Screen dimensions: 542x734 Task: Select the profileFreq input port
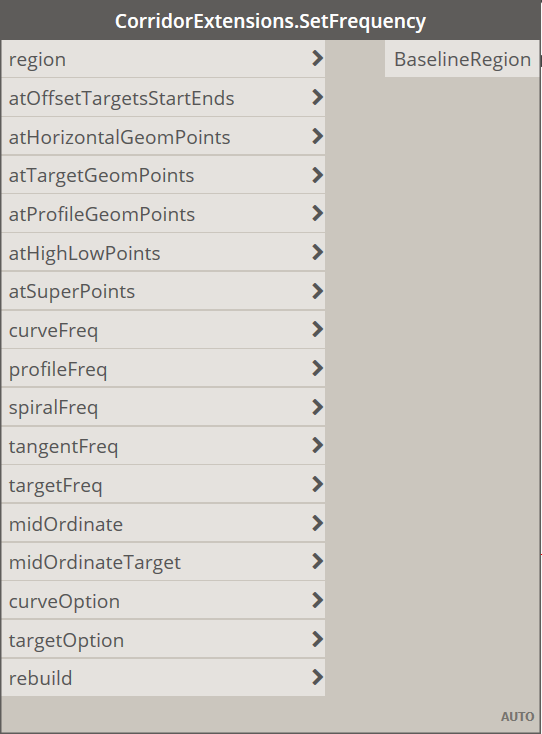(163, 368)
